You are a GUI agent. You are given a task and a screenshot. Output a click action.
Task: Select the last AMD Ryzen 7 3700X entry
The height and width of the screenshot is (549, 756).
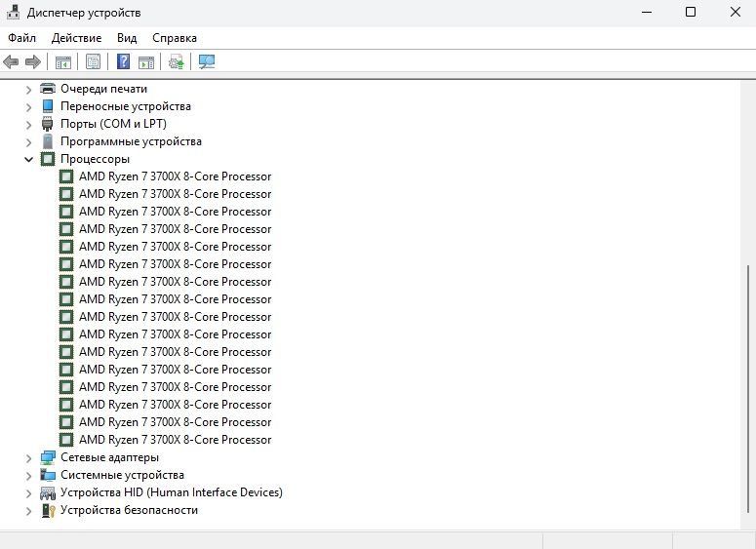[175, 440]
